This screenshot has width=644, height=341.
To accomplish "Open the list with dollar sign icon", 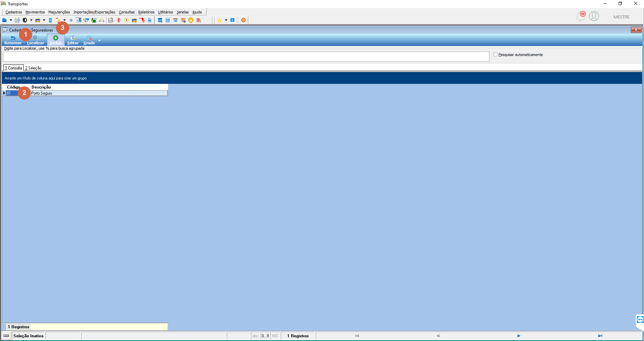I will (x=78, y=20).
